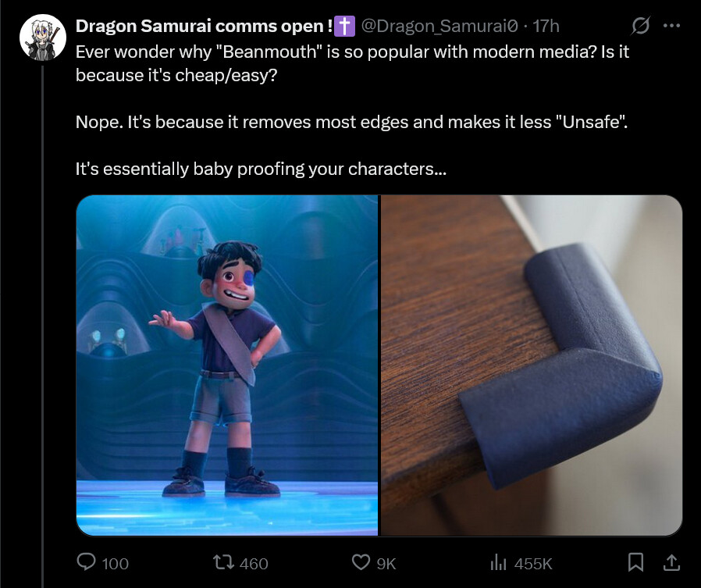Bookmark this post
The image size is (701, 588).
[635, 562]
